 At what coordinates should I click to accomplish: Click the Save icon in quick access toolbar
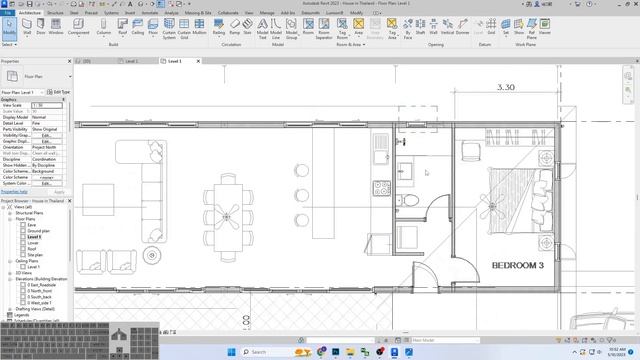29,4
